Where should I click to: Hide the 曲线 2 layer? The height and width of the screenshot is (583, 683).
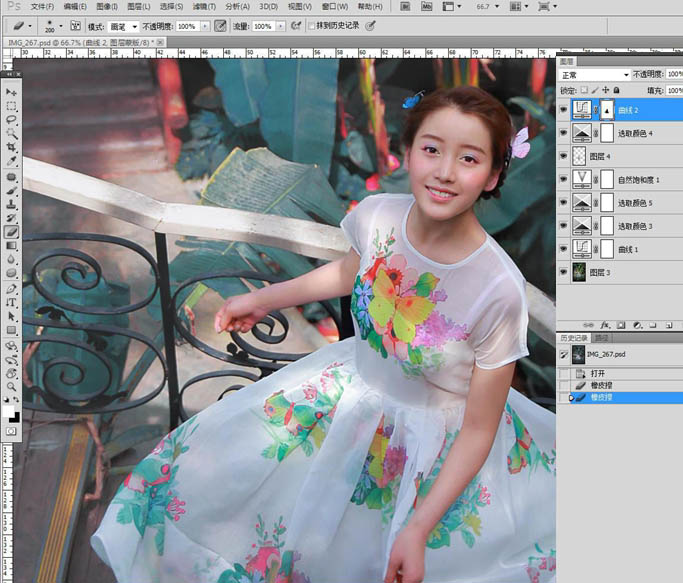[x=563, y=110]
